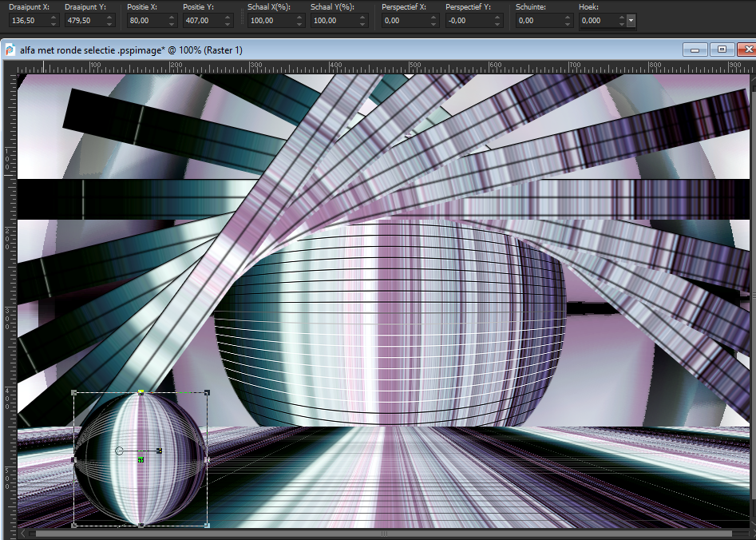Image resolution: width=756 pixels, height=540 pixels.
Task: Decrease Positie Y with its down arrow
Action: (x=228, y=24)
